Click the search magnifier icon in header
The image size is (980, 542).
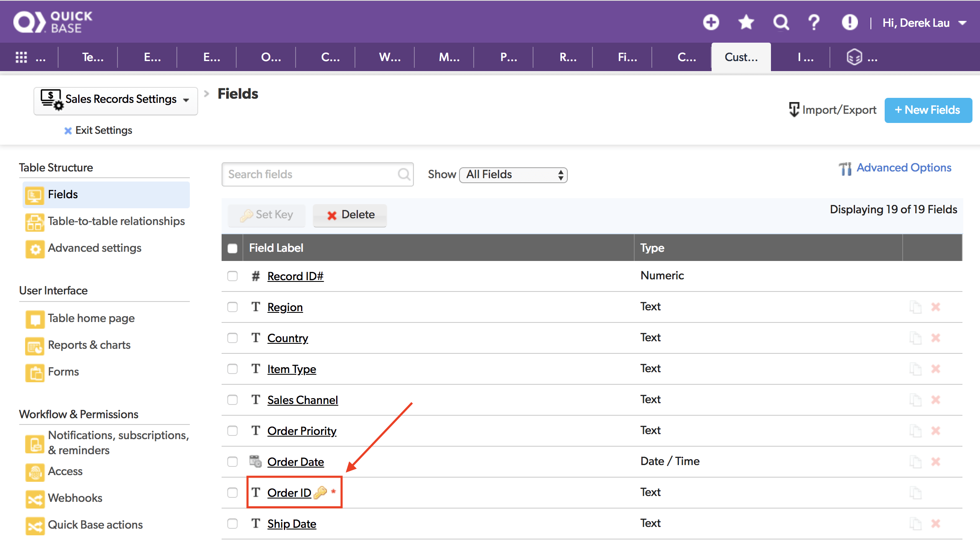coord(781,22)
